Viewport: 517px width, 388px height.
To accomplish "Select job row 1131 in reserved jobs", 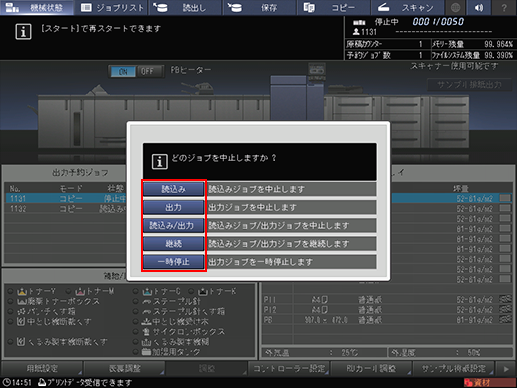I will (x=66, y=199).
